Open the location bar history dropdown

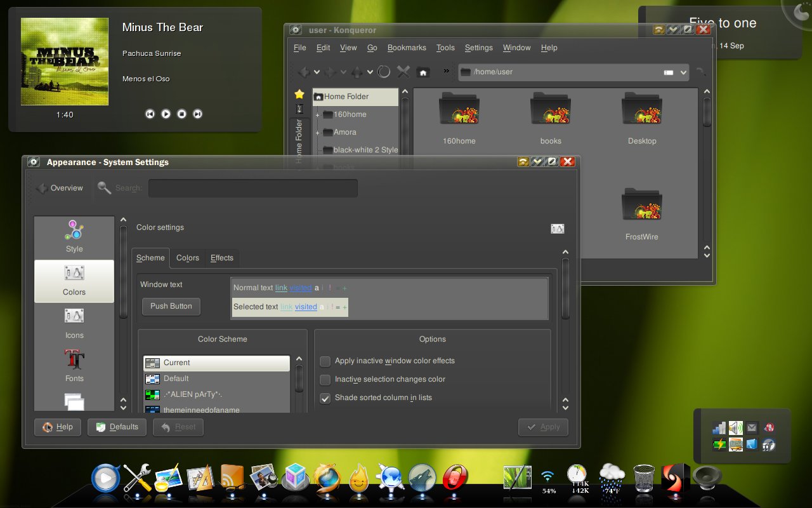point(683,72)
